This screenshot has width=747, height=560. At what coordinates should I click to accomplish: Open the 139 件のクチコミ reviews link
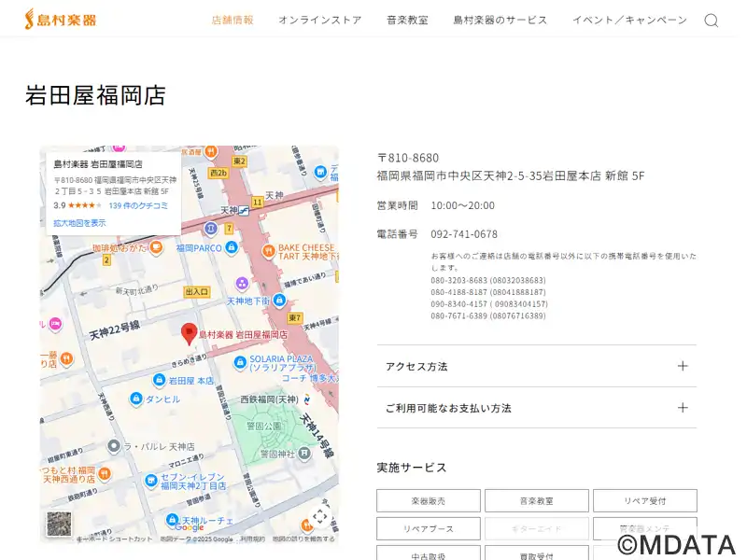pos(138,205)
